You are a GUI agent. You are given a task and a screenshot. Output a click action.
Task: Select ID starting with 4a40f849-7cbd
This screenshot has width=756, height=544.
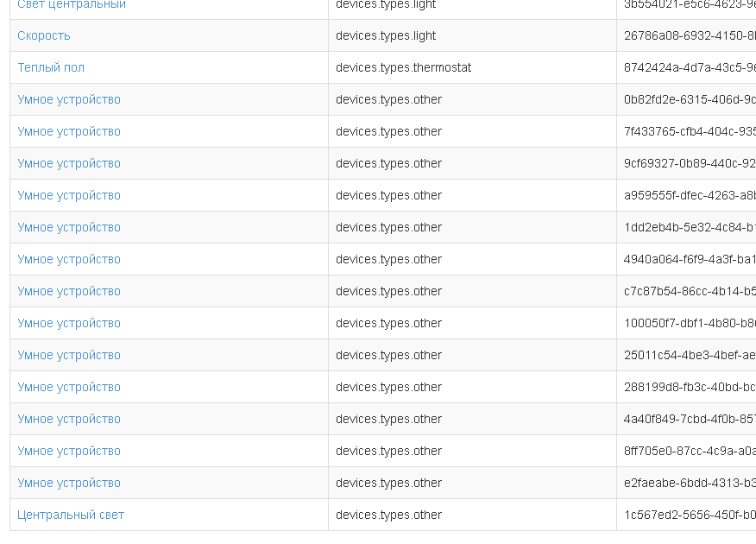690,419
